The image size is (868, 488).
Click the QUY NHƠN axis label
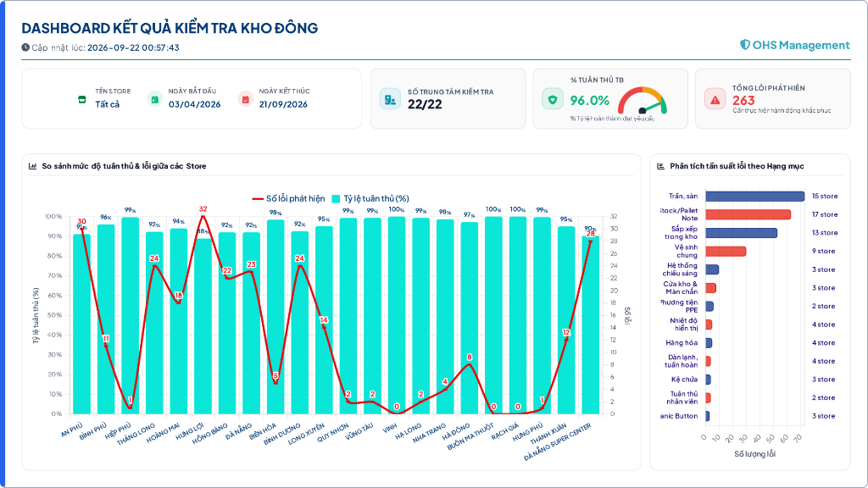[332, 433]
